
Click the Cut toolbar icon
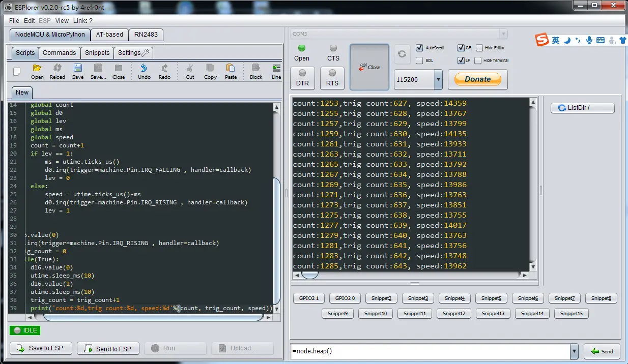click(x=190, y=71)
